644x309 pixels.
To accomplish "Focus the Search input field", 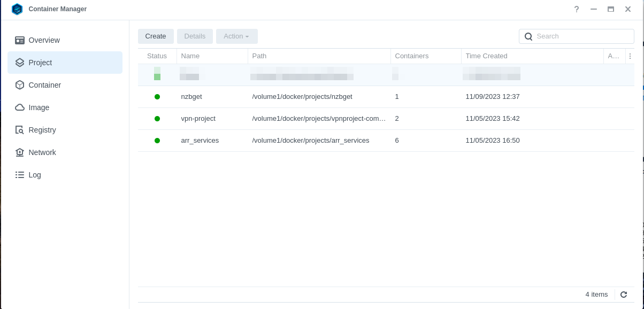I will point(583,36).
